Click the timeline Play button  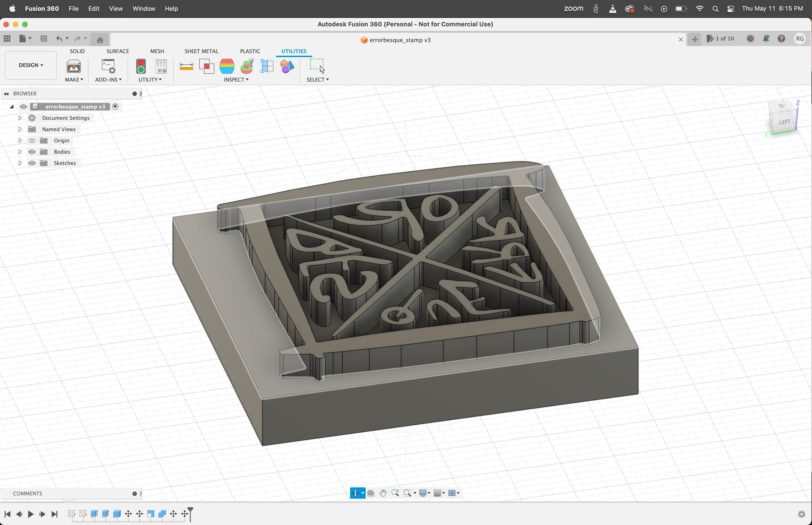tap(31, 514)
